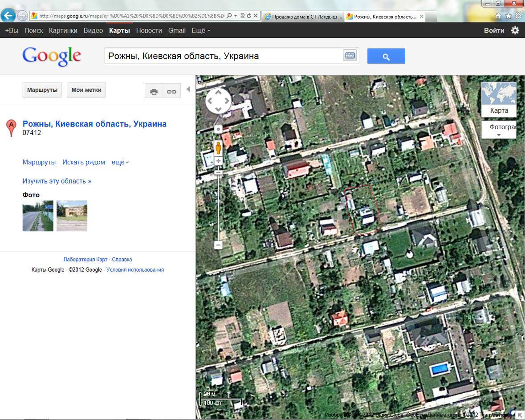Click the postal code 07412 text
Image resolution: width=525 pixels, height=420 pixels.
click(32, 133)
